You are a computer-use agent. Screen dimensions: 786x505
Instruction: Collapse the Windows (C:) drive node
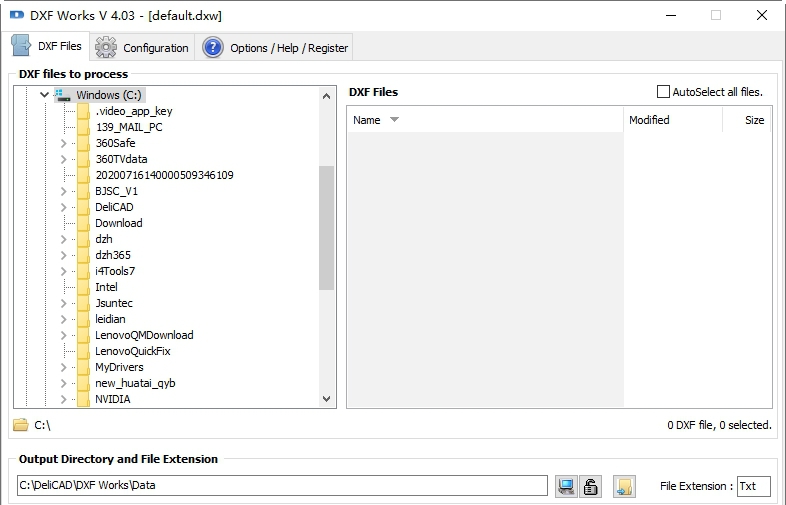44,95
